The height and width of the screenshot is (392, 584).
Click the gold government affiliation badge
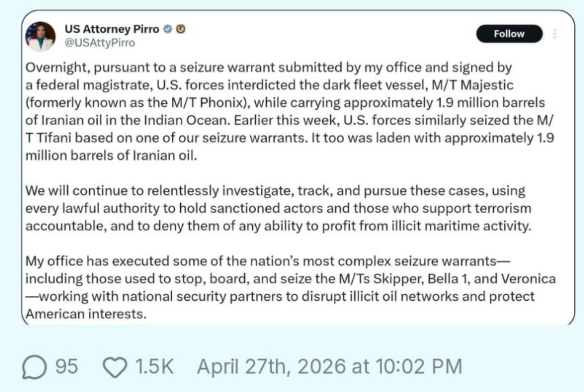[x=181, y=29]
